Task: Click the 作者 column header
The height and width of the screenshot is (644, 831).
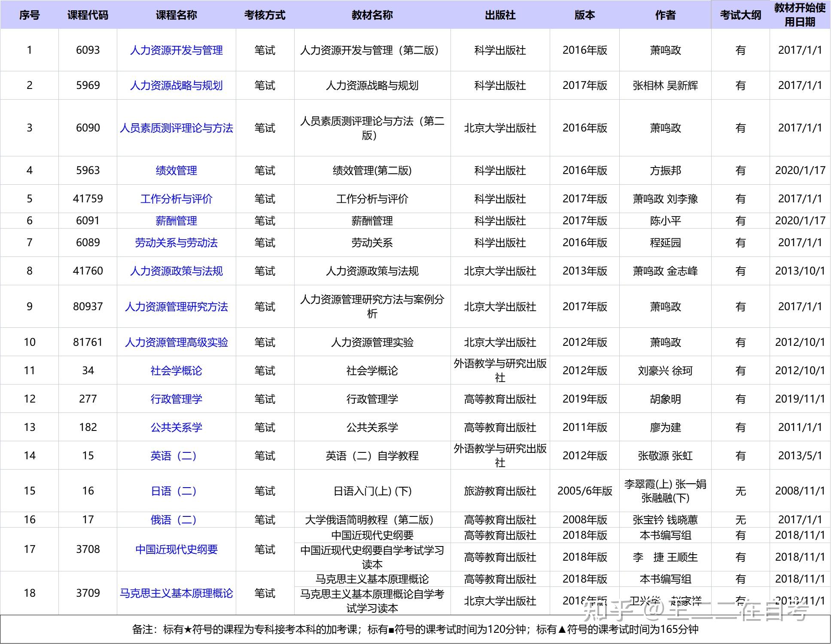Action: coord(665,15)
